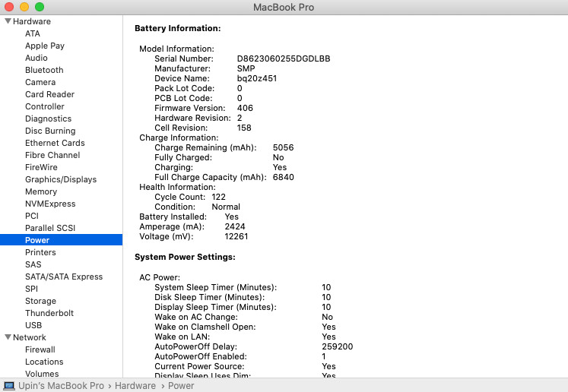Click the Model Information label
568x392 pixels.
tap(176, 49)
